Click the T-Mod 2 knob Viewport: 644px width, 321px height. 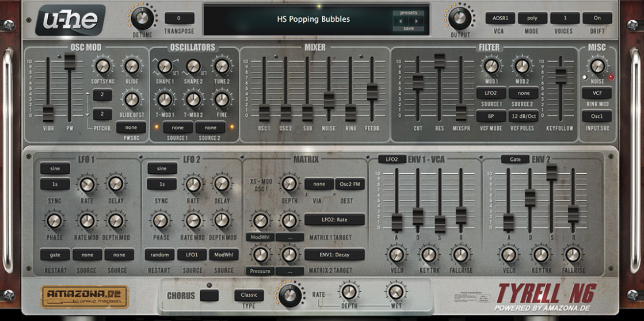(193, 100)
